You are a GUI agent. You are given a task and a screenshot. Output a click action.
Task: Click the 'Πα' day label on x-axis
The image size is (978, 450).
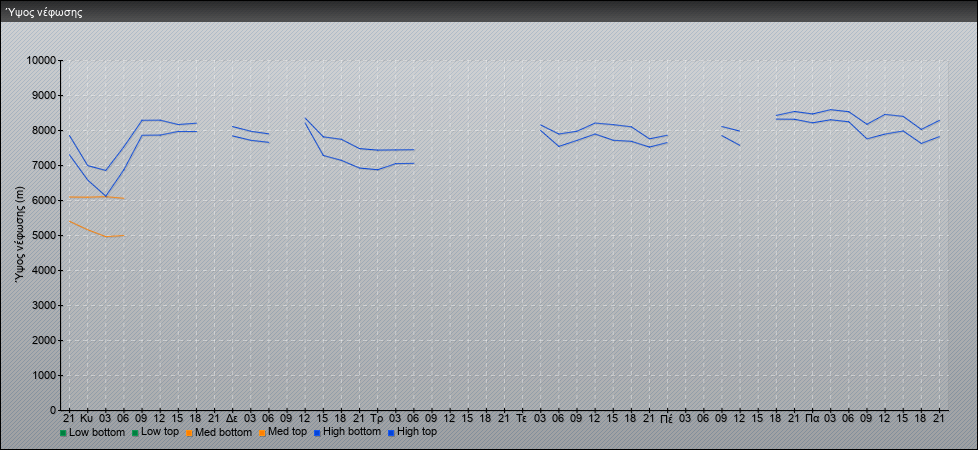pos(812,419)
